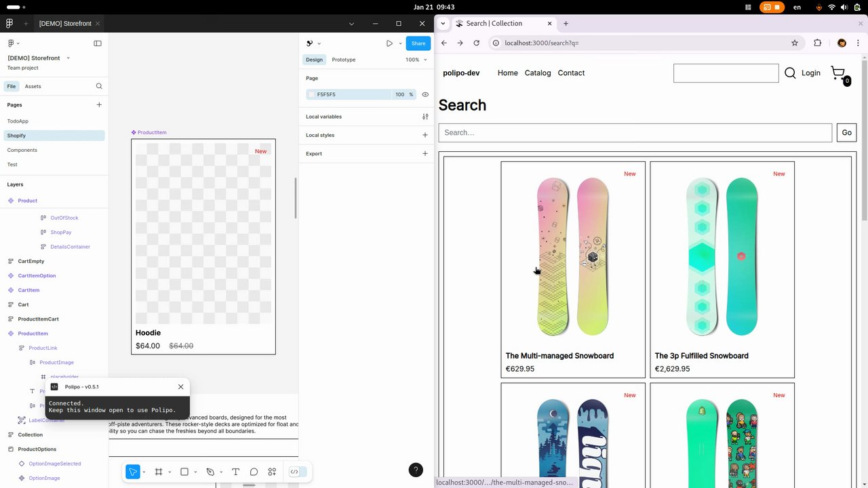Viewport: 868px width, 488px height.
Task: Open the Home nav link
Action: click(x=508, y=73)
